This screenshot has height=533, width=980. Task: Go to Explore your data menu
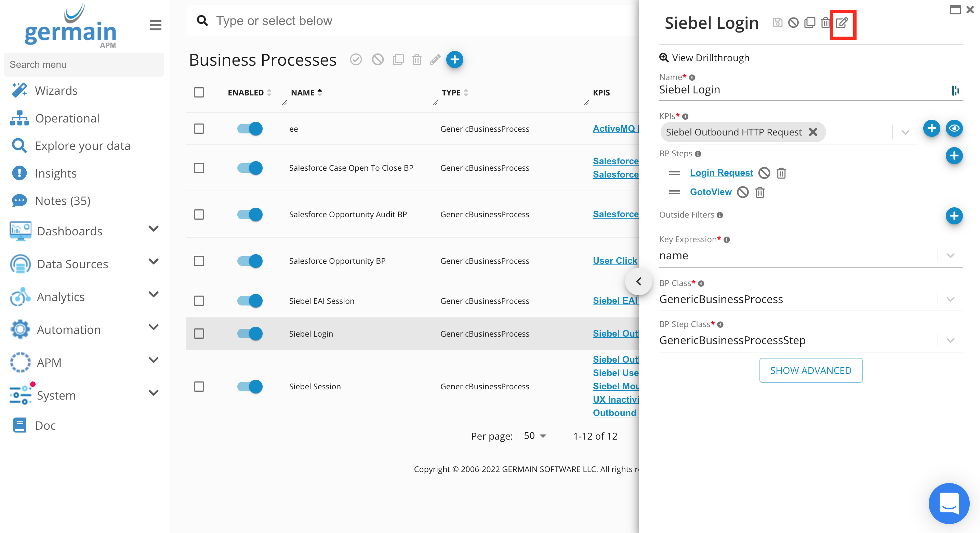point(82,146)
